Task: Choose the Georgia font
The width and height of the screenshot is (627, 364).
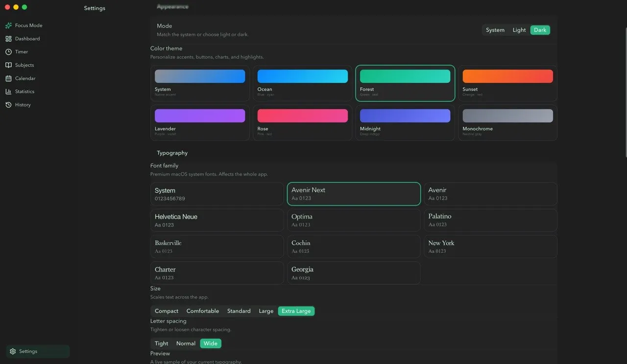Action: 354,273
